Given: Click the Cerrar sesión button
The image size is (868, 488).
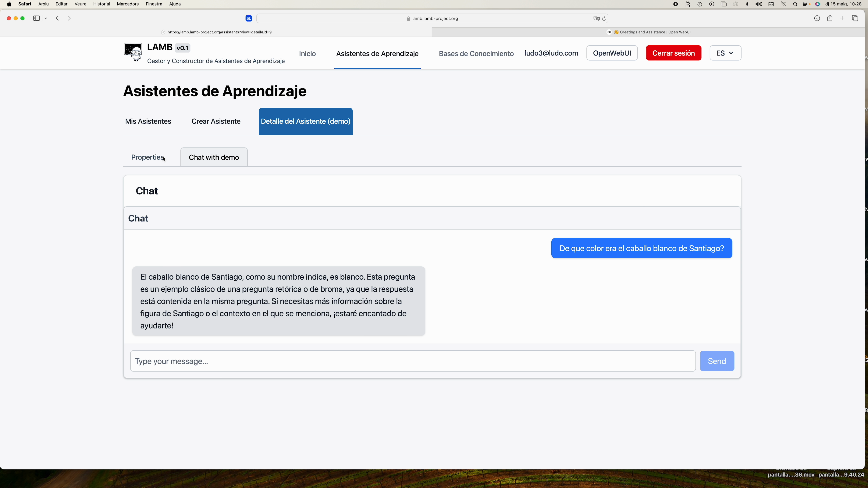Looking at the screenshot, I should [673, 53].
